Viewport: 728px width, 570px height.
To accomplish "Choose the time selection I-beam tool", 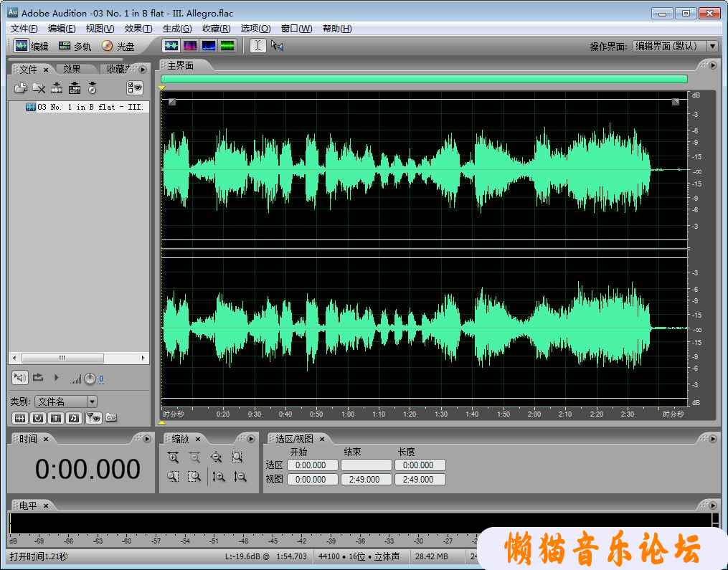I will (x=257, y=45).
